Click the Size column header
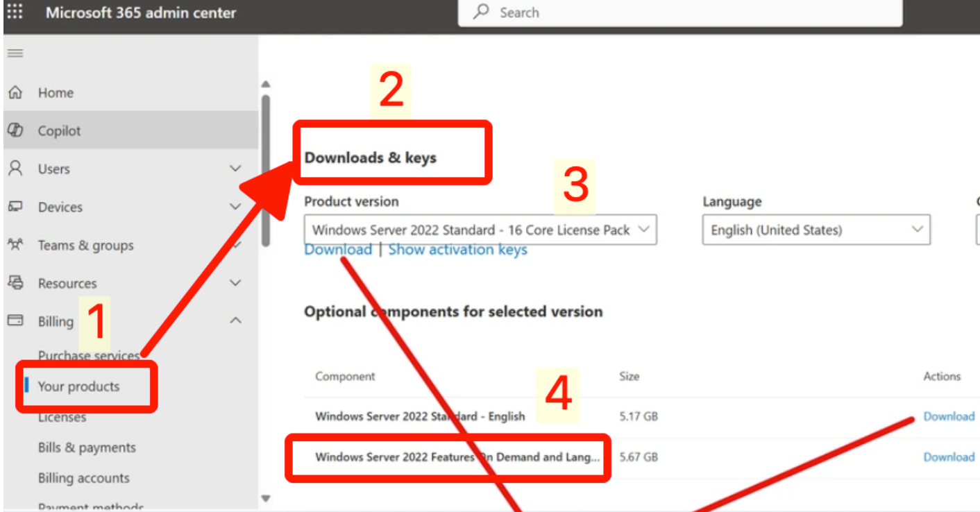The image size is (980, 512). pyautogui.click(x=629, y=376)
